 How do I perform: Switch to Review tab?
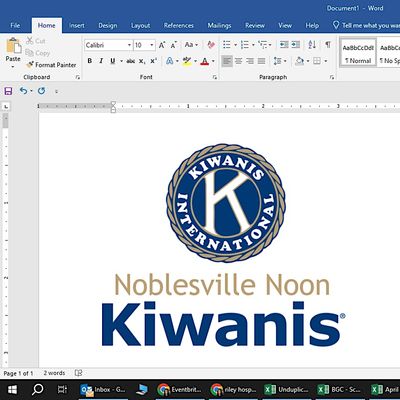click(255, 25)
